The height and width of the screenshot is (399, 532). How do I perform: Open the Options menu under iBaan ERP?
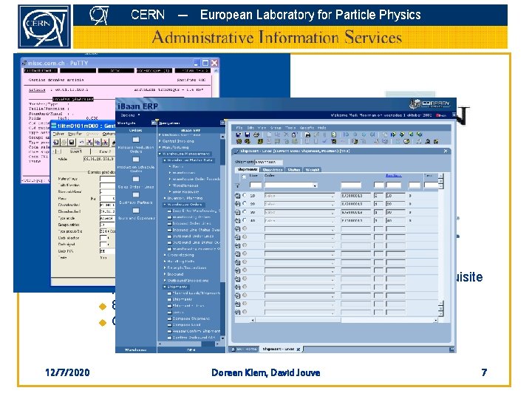pos(130,115)
